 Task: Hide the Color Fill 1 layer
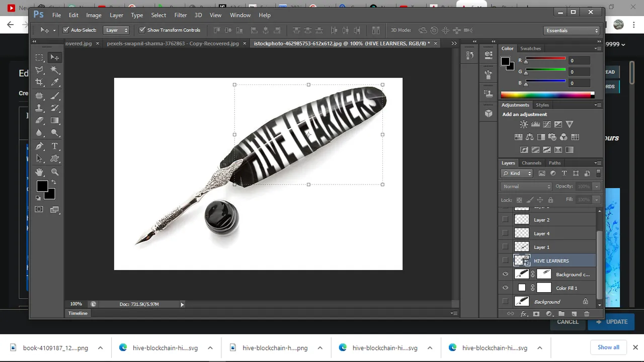[505, 288]
